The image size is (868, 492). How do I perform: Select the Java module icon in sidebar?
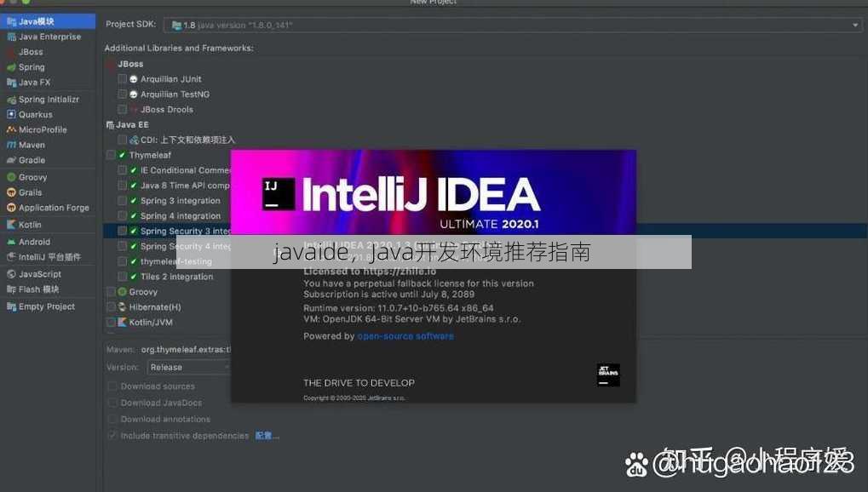tap(11, 21)
